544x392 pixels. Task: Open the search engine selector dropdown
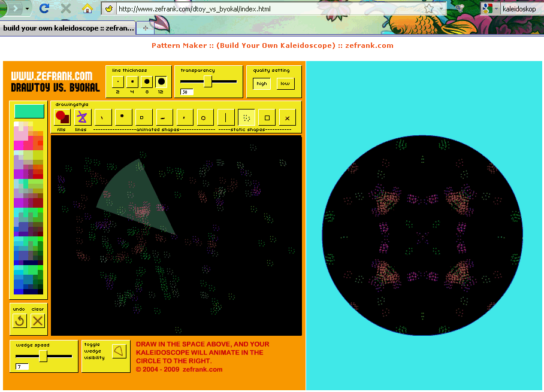(x=496, y=9)
